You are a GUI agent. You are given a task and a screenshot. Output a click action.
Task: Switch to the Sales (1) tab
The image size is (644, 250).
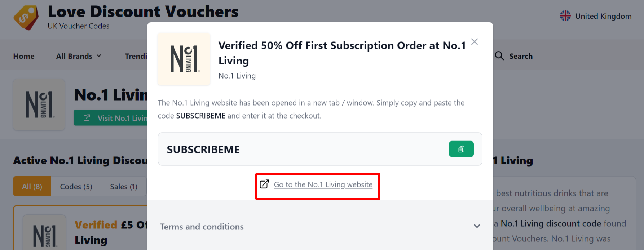[x=124, y=186]
